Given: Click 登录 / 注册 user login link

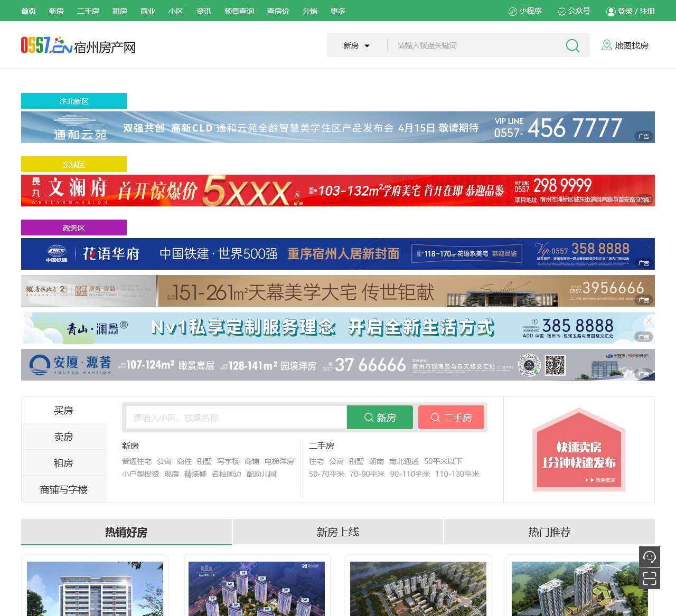Looking at the screenshot, I should pyautogui.click(x=631, y=11).
